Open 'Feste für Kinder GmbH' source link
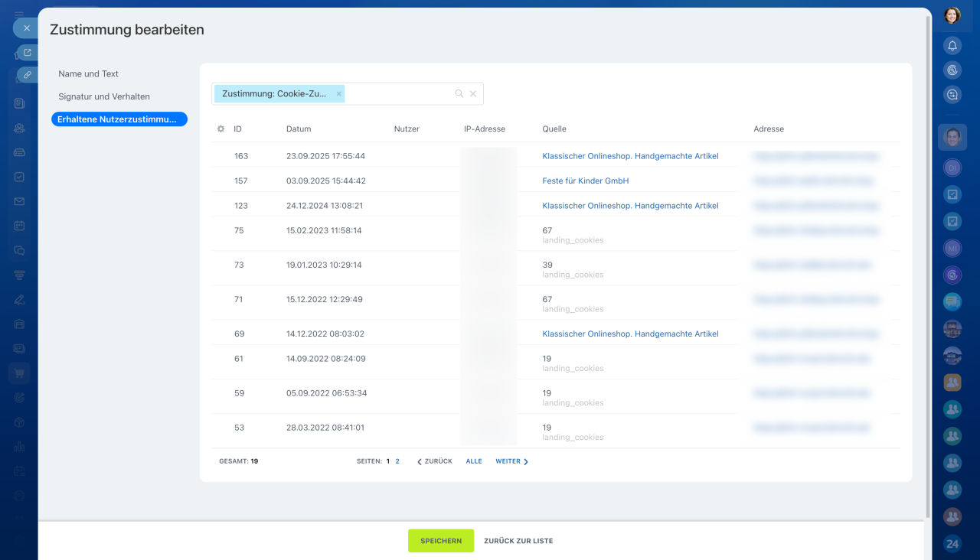This screenshot has height=560, width=980. (x=585, y=181)
